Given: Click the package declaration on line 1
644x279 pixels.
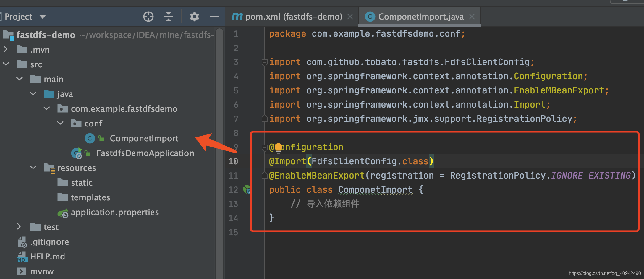Looking at the screenshot, I should [x=367, y=34].
